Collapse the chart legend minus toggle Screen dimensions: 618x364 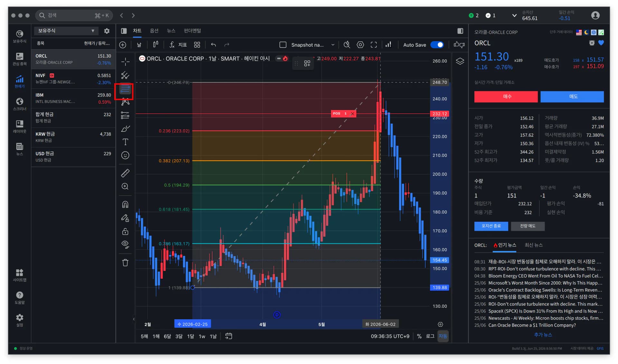click(x=279, y=59)
